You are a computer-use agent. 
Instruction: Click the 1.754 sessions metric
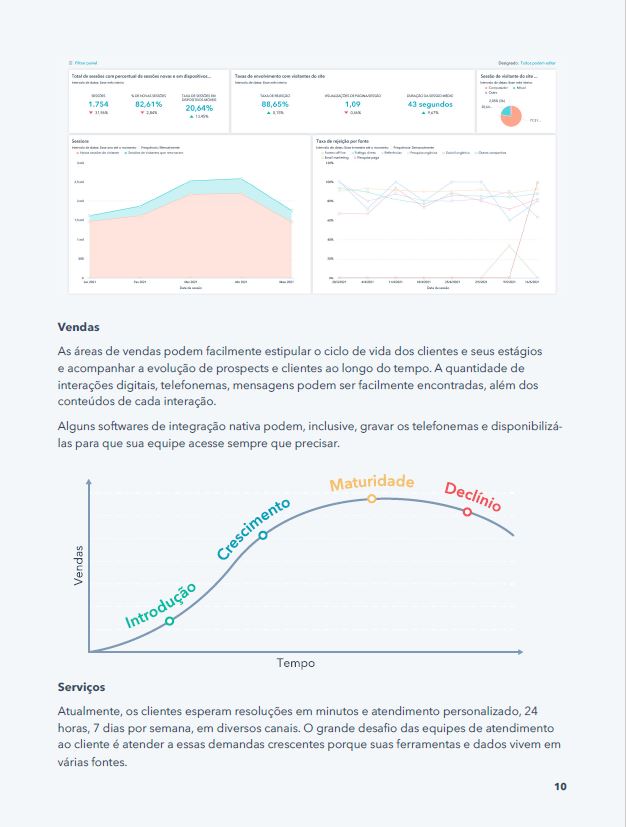pyautogui.click(x=98, y=104)
